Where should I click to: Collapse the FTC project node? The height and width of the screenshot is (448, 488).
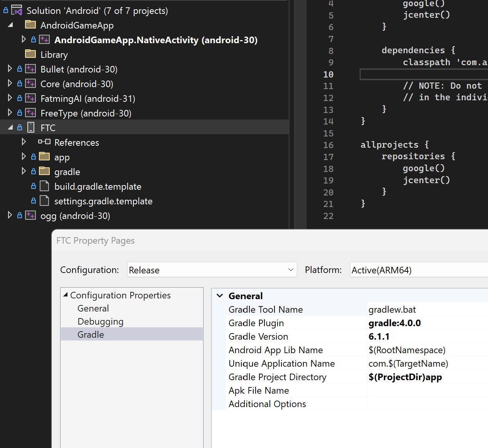click(x=10, y=128)
